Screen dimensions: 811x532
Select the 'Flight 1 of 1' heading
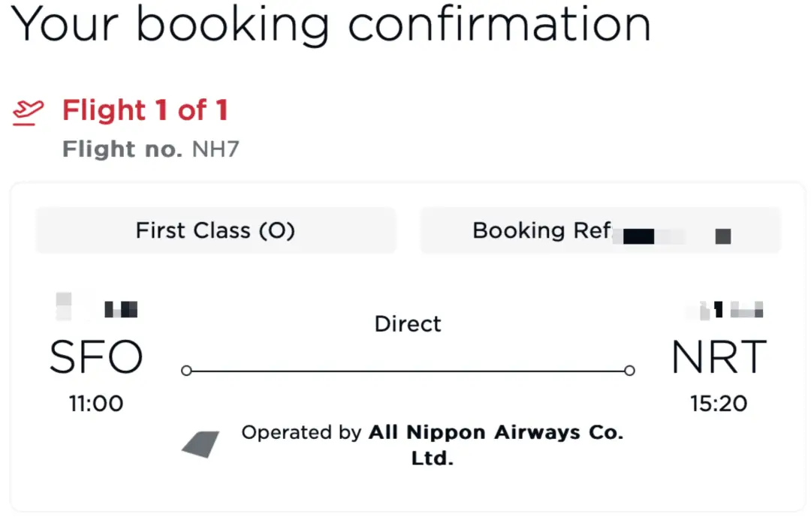(x=144, y=111)
